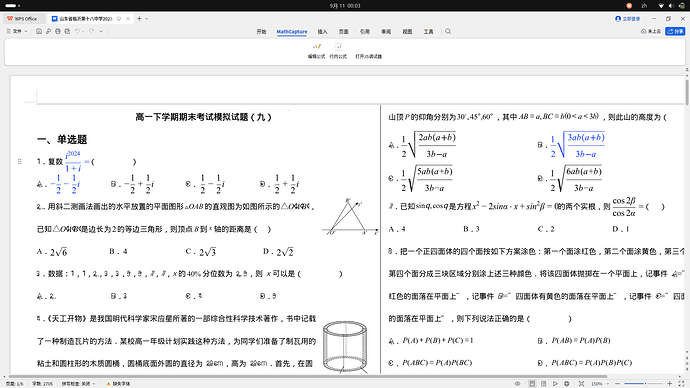Click the triangle diagram beside question 2
Image resolution: width=690 pixels, height=388 pixels.
click(350, 217)
